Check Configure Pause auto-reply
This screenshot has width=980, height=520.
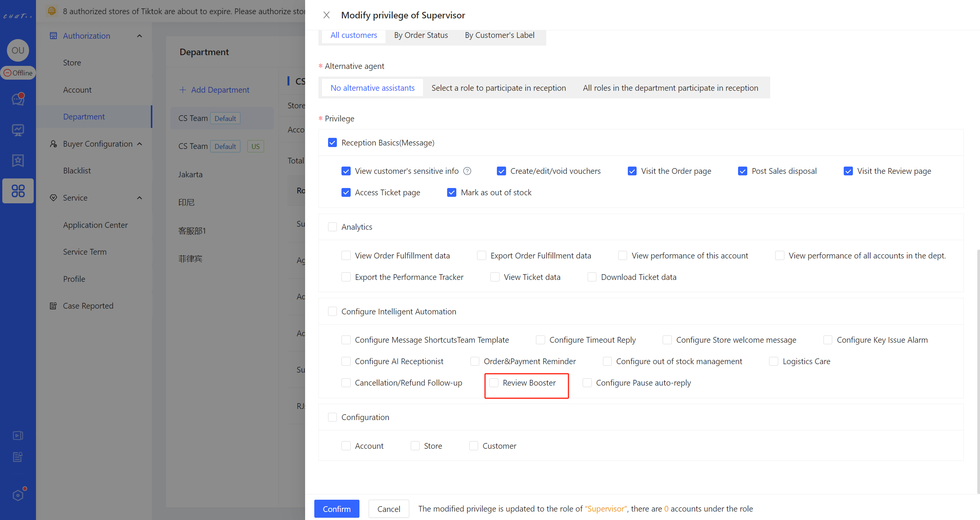[x=587, y=383]
